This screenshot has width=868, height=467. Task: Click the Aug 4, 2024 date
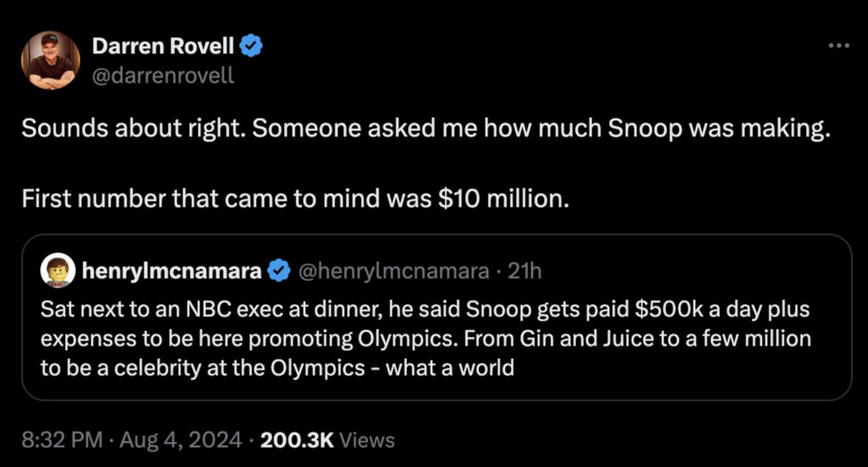[x=180, y=440]
